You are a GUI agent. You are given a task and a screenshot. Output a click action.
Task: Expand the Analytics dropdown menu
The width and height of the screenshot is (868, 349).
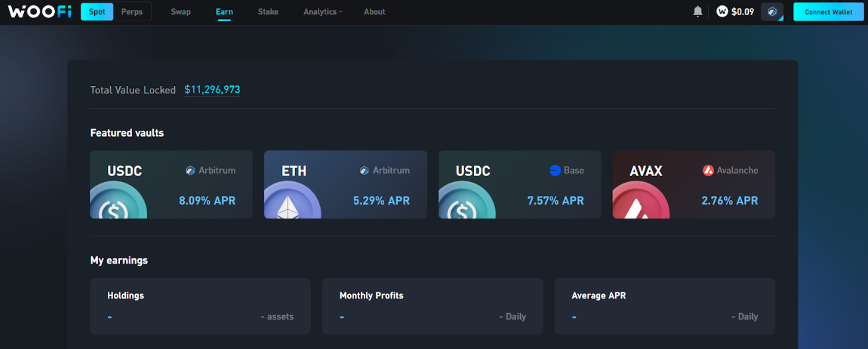(x=323, y=12)
